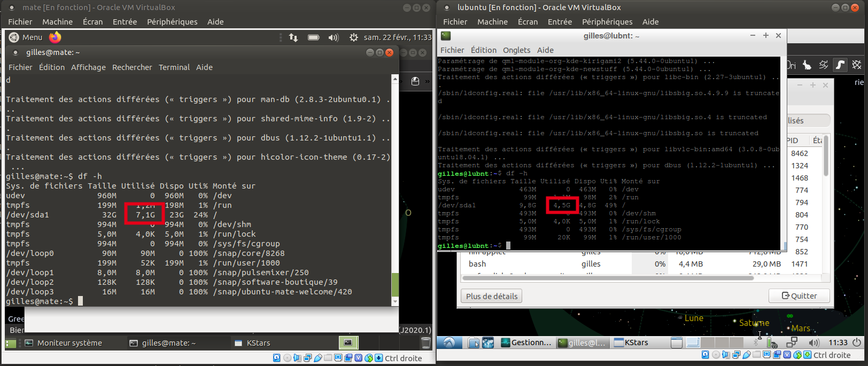This screenshot has width=868, height=366.
Task: Click the audio indicator in lubuntu VirtualBox status bar
Action: tap(726, 355)
